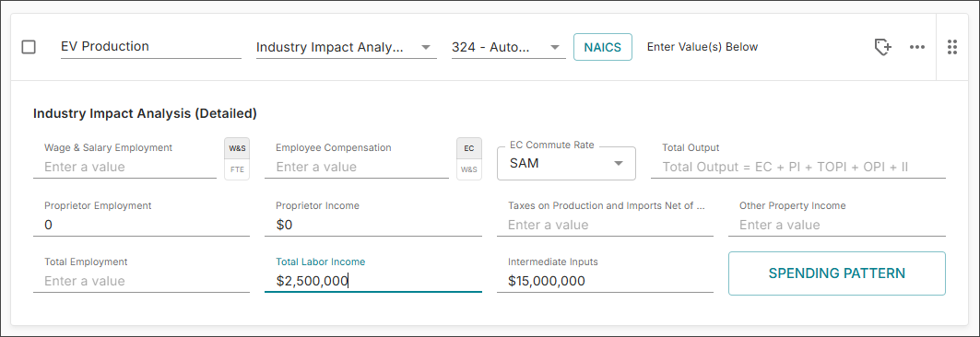Open the 324 - Auto industry dropdown
Screen dimensions: 980x337
pyautogui.click(x=509, y=47)
